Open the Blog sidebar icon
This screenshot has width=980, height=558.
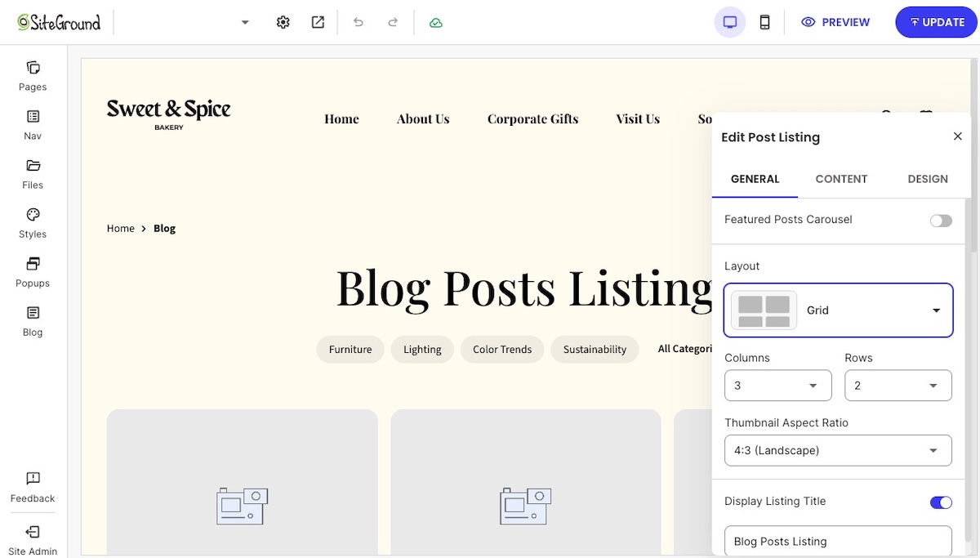pos(33,312)
